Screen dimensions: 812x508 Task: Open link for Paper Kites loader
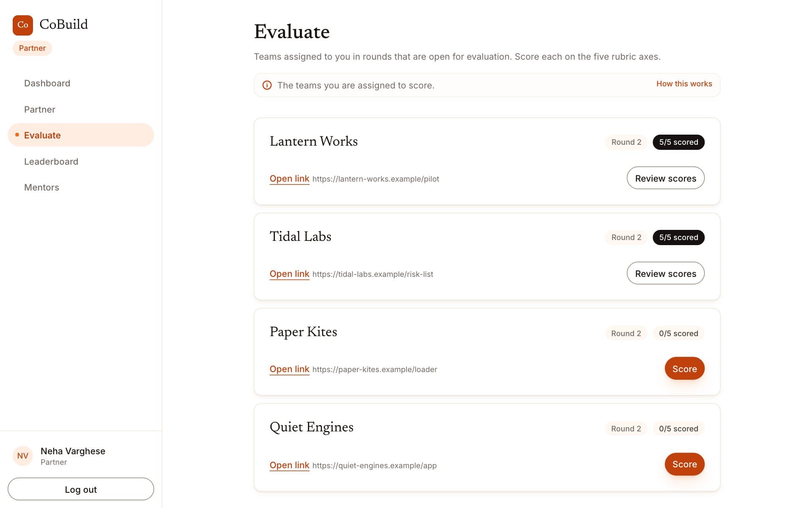[x=289, y=369]
